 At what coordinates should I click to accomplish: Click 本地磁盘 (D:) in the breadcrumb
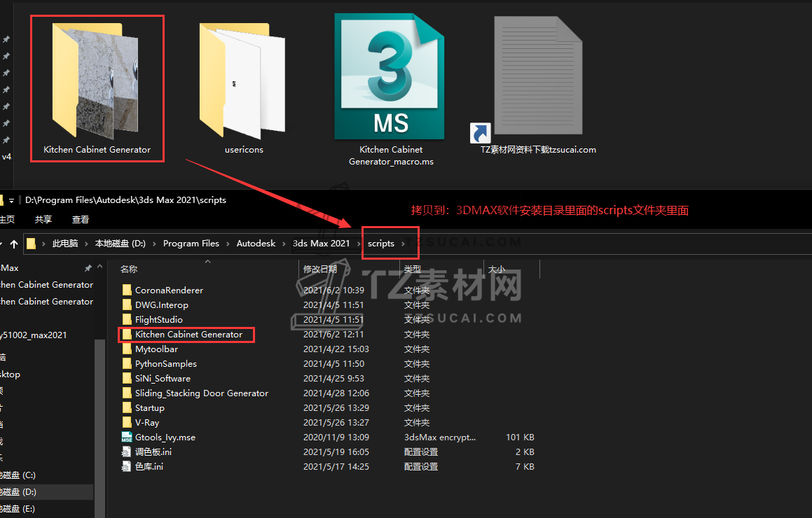pos(120,243)
